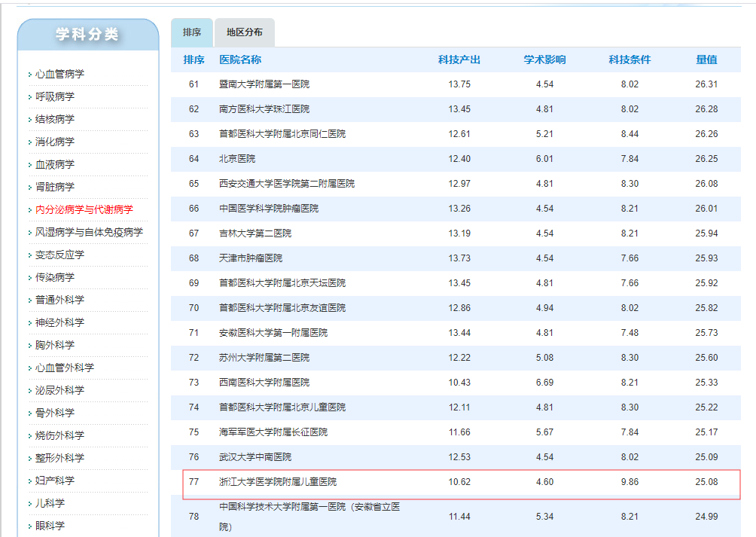
Task: Select hospital 西安交通大学医学院第二附属医院
Action: pyautogui.click(x=287, y=184)
